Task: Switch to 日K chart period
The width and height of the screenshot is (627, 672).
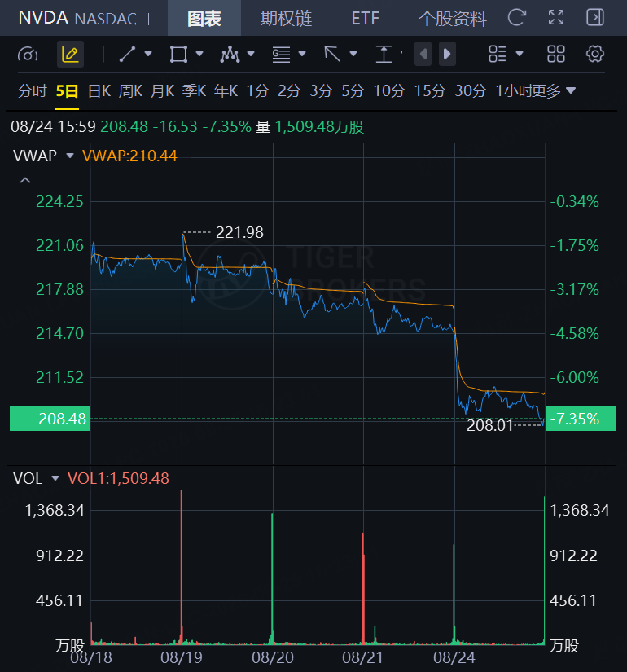Action: click(x=99, y=91)
